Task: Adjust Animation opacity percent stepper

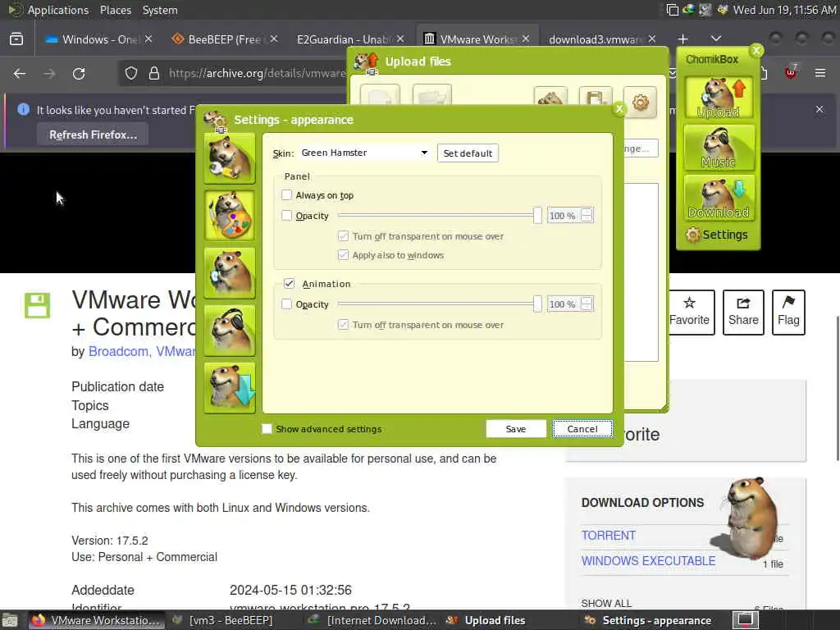Action: (587, 304)
